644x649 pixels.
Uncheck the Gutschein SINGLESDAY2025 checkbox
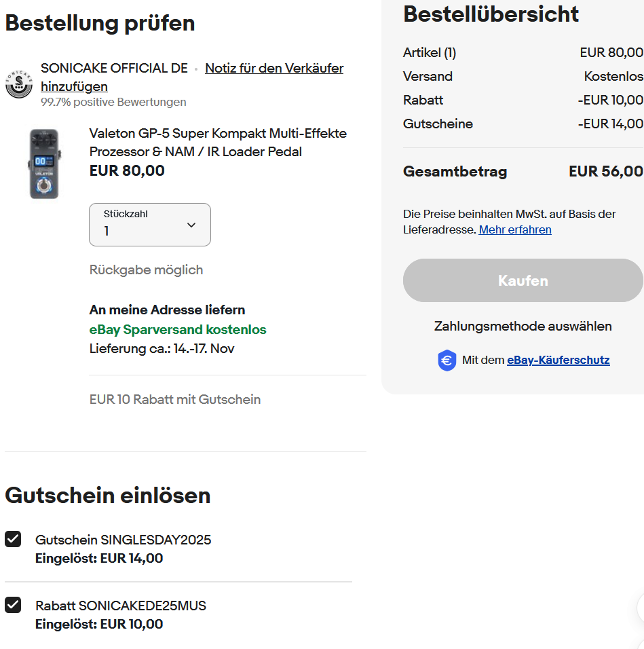tap(13, 539)
